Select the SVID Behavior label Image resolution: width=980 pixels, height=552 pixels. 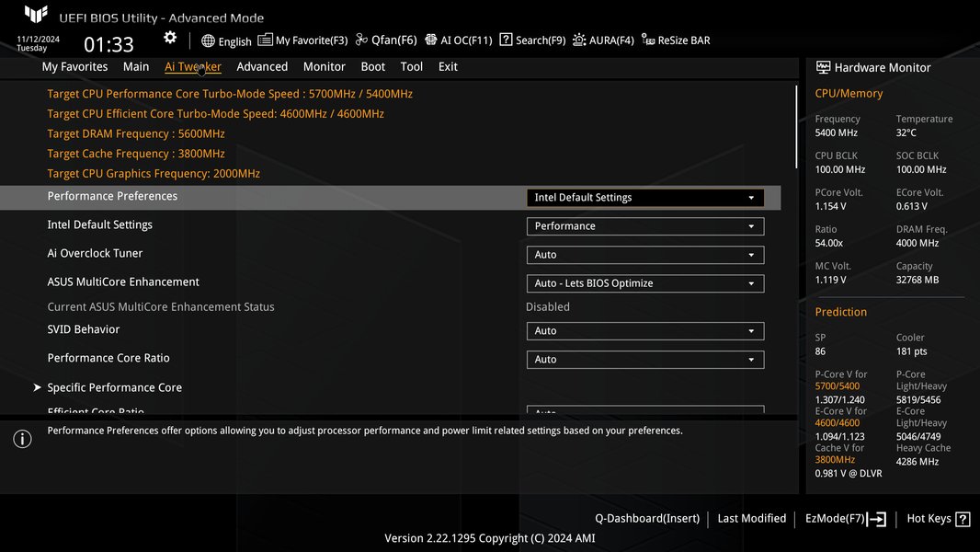coord(83,329)
